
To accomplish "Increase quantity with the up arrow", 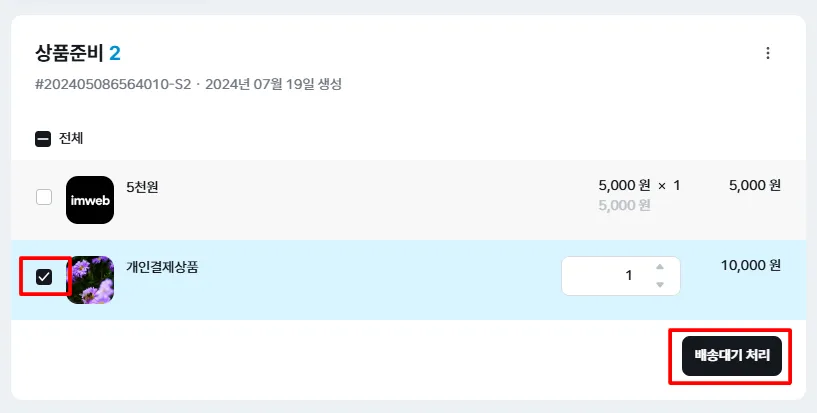I will click(x=660, y=267).
